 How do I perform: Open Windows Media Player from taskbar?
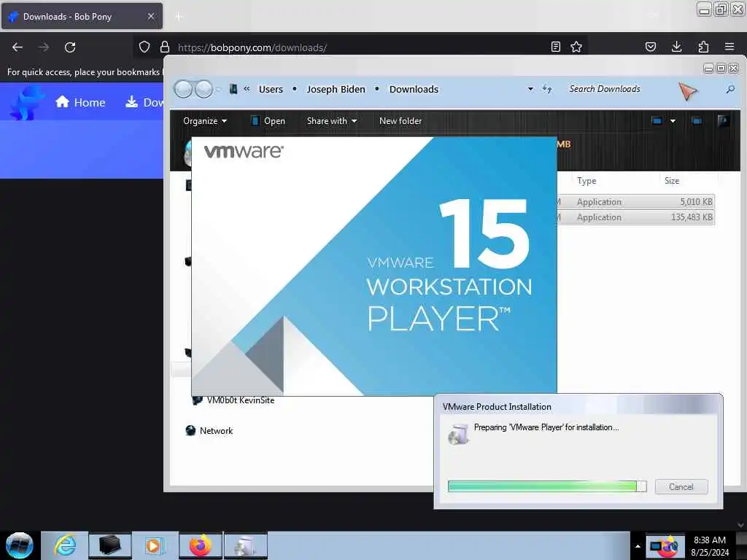[x=154, y=545]
